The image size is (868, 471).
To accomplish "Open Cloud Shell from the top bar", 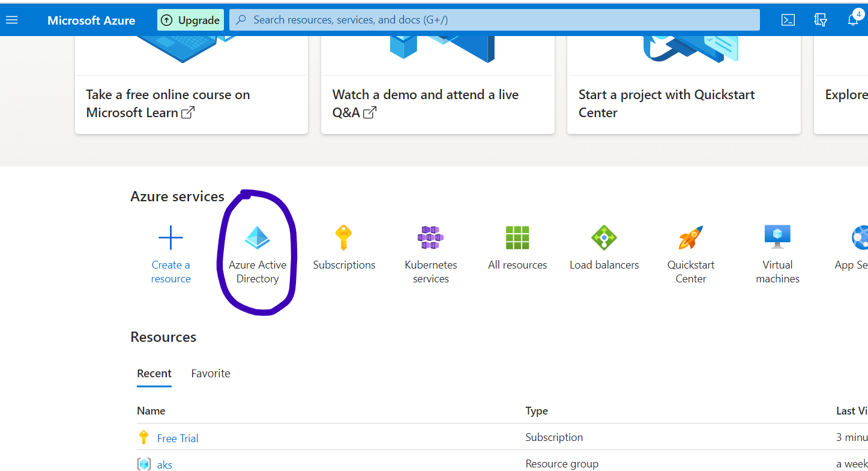I will [x=788, y=20].
